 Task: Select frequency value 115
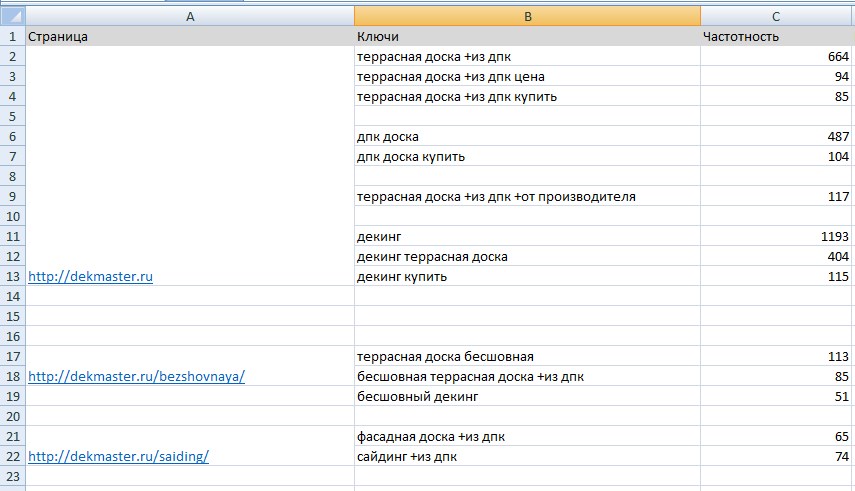point(776,277)
